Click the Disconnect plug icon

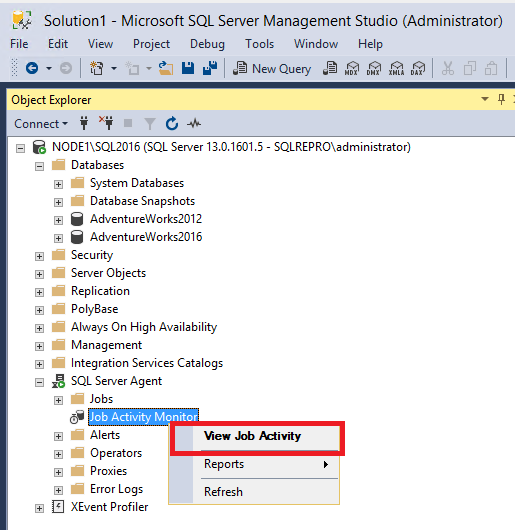[106, 123]
